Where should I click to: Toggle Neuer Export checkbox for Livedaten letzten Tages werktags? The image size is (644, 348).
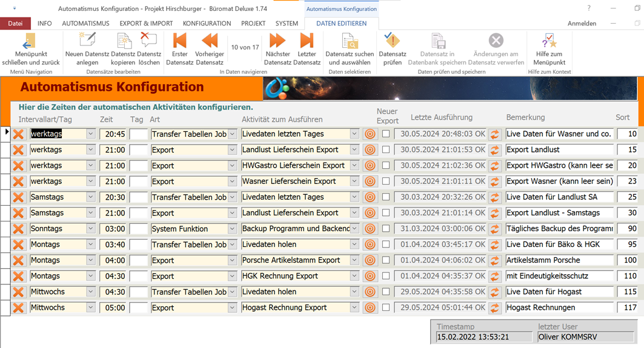386,134
